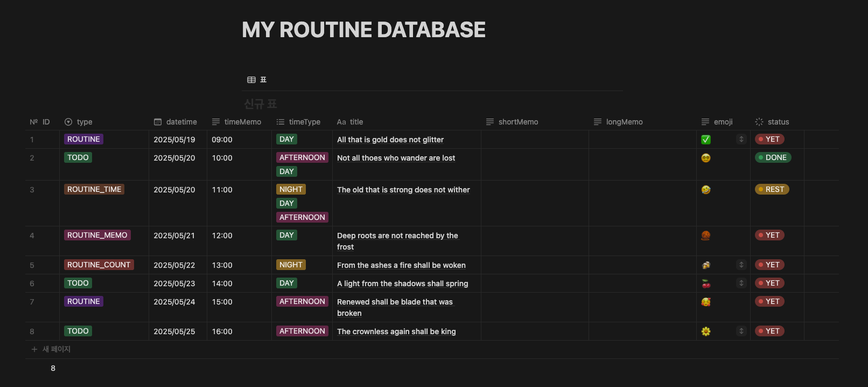Click the emoji in the Deep roots row
The height and width of the screenshot is (387, 868).
tap(706, 236)
